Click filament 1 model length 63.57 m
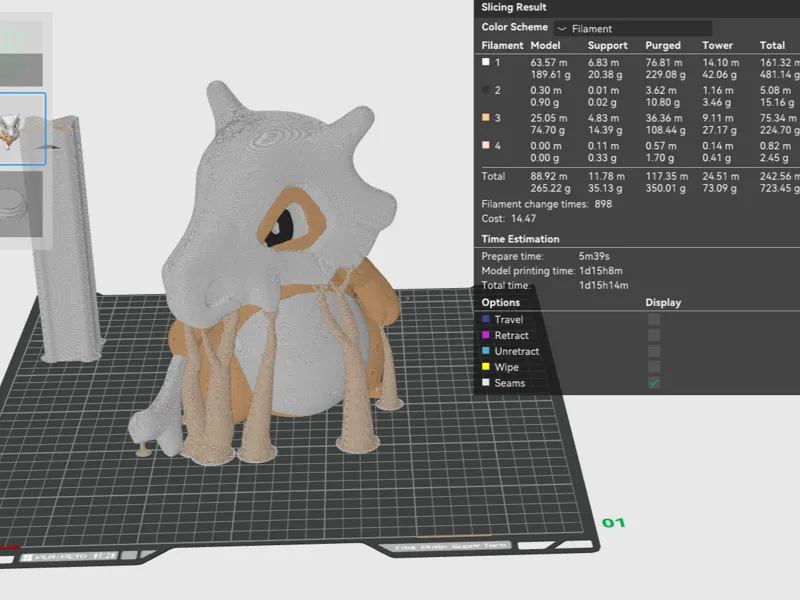Viewport: 800px width, 600px height. coord(548,62)
